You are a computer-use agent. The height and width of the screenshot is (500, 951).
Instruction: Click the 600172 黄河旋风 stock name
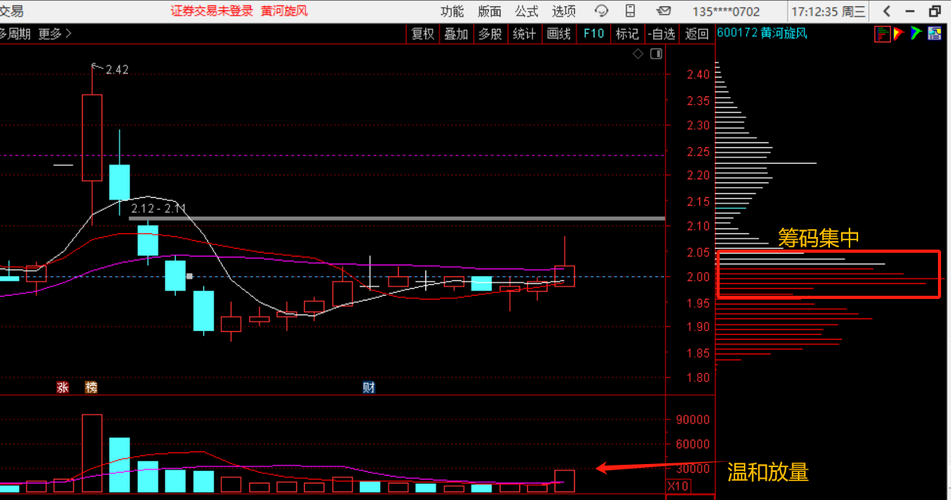tap(762, 33)
